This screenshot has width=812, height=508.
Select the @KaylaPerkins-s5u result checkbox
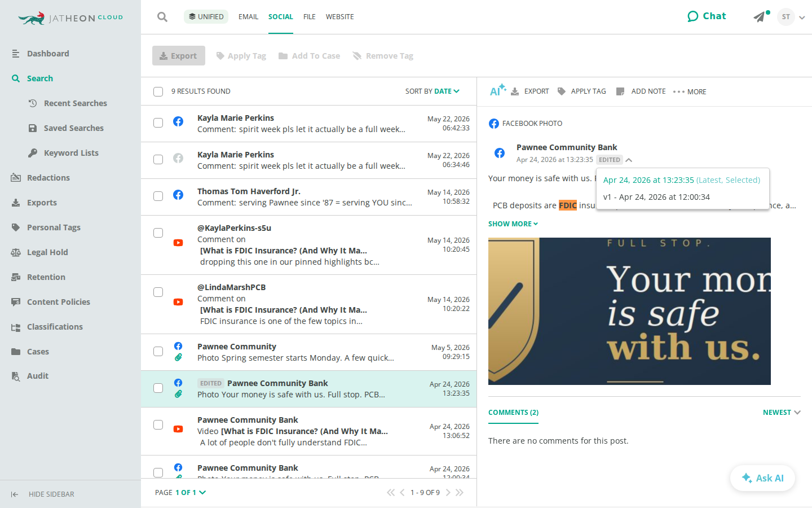tap(158, 233)
